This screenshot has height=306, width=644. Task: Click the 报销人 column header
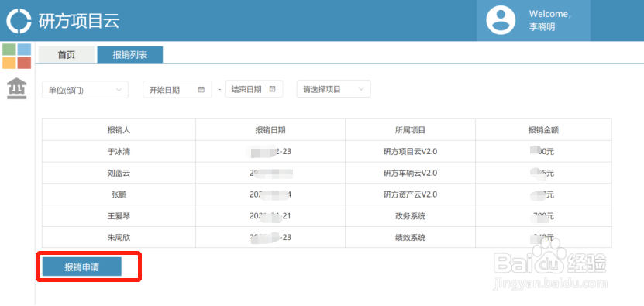click(x=119, y=130)
